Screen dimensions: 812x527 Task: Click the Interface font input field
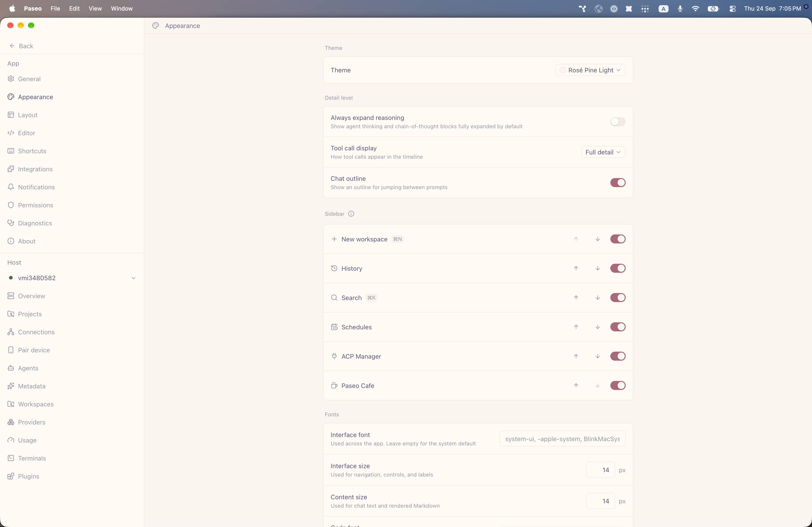click(x=562, y=439)
